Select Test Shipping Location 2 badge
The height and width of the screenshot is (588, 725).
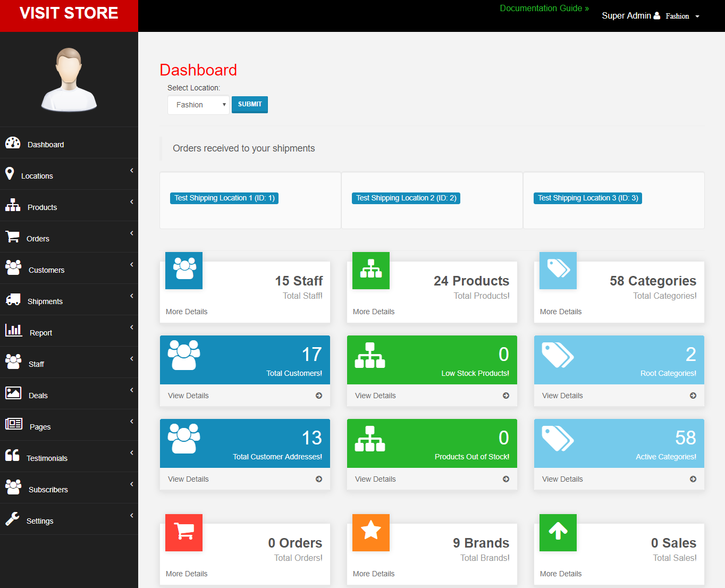(406, 198)
